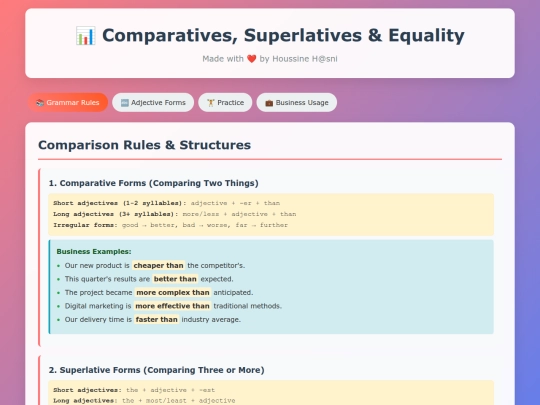
Task: Click the highlighted 'more effective than' phrase
Action: (x=173, y=306)
